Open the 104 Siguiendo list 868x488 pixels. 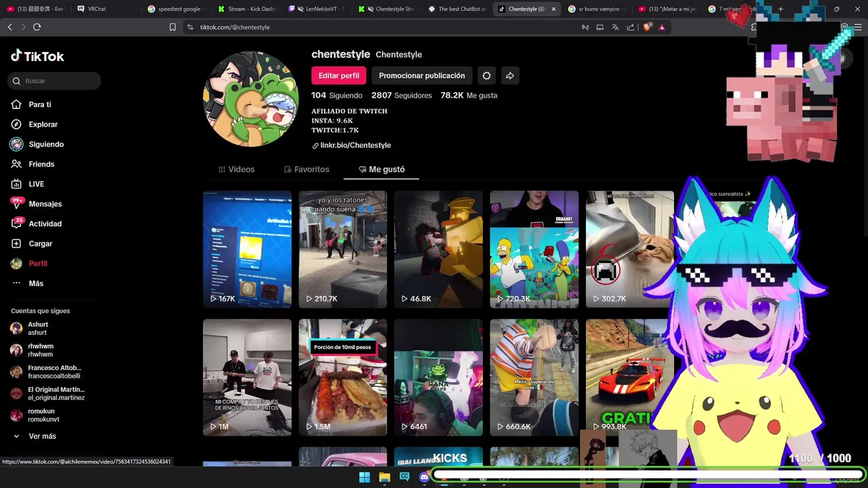coord(337,96)
